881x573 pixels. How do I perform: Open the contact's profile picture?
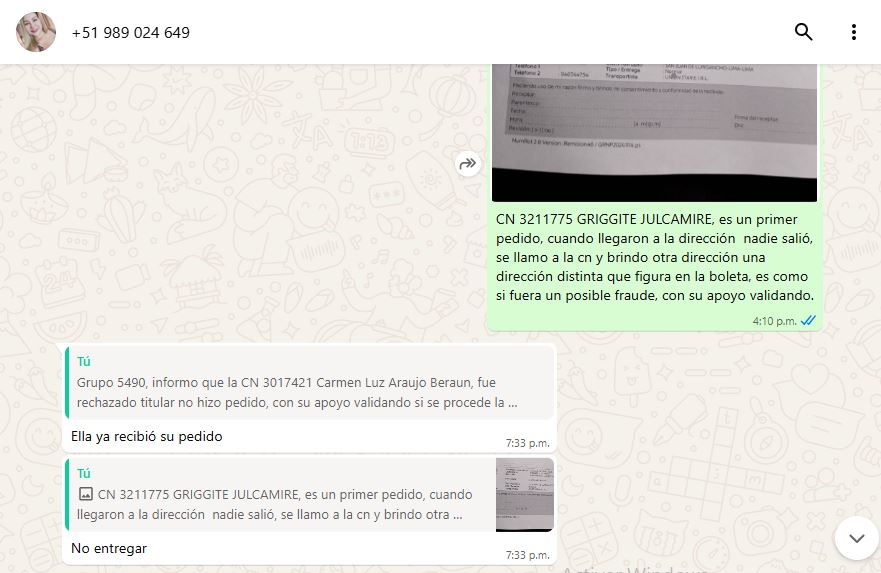(36, 32)
